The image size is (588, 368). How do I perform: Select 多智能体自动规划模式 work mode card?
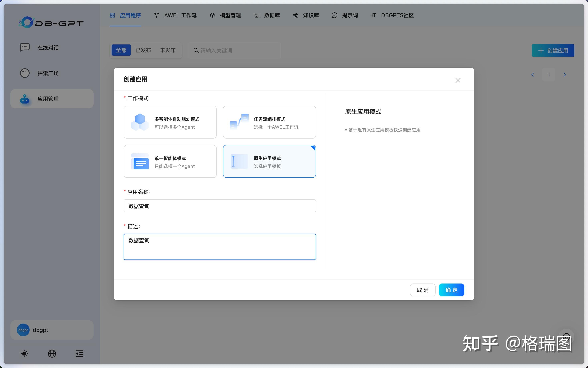170,122
